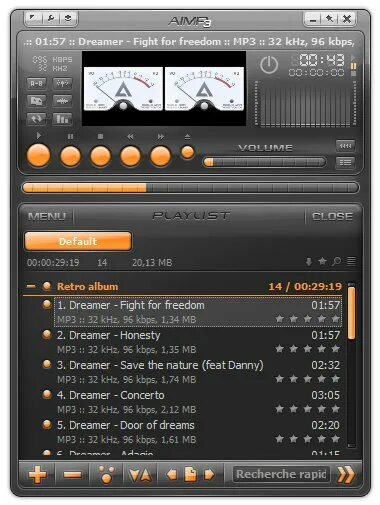Switch to next playlist arrow
380x505 pixels.
(209, 474)
